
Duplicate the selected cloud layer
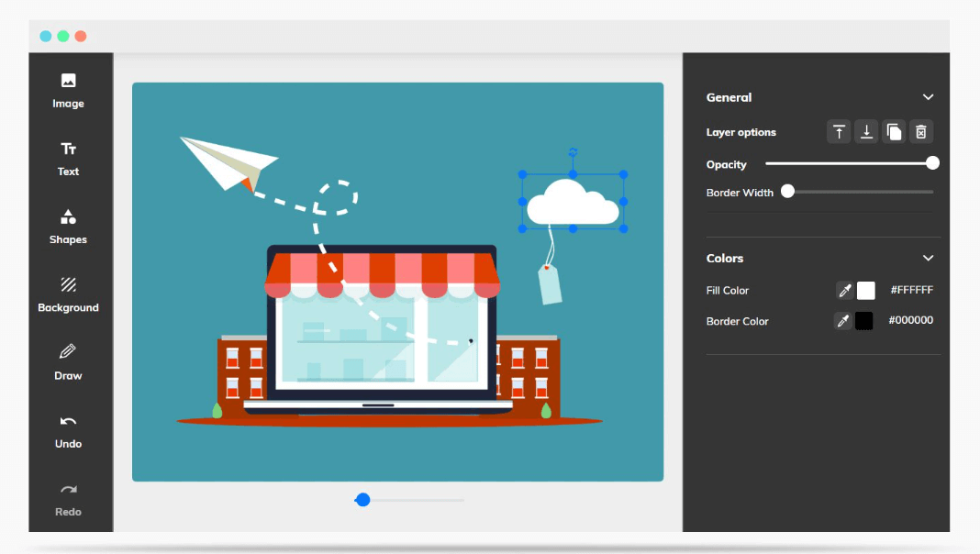[894, 131]
